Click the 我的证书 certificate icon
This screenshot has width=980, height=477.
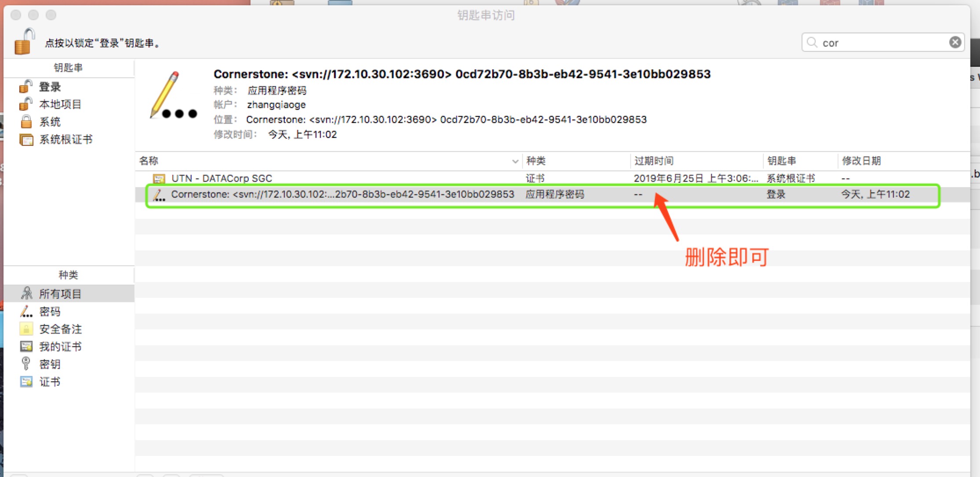pyautogui.click(x=26, y=347)
